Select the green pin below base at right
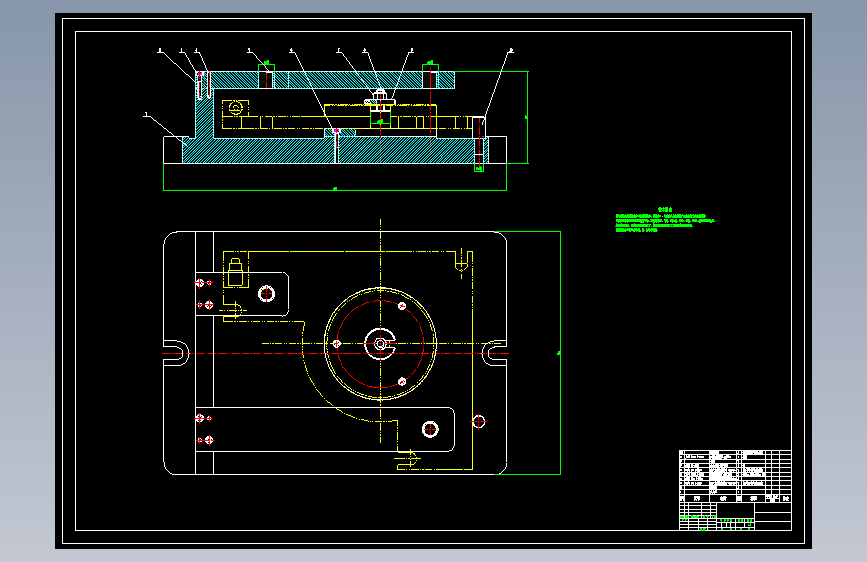Viewport: 867px width, 562px height. [479, 168]
